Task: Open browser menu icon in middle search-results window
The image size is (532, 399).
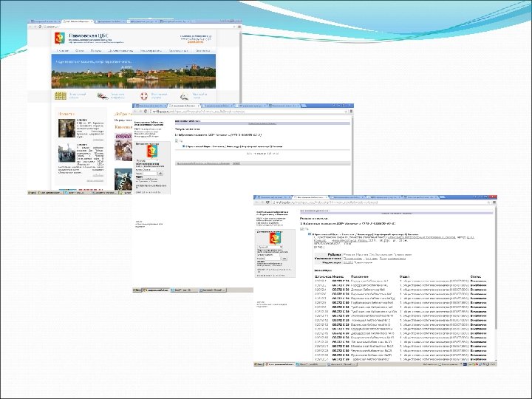Action: click(x=351, y=112)
